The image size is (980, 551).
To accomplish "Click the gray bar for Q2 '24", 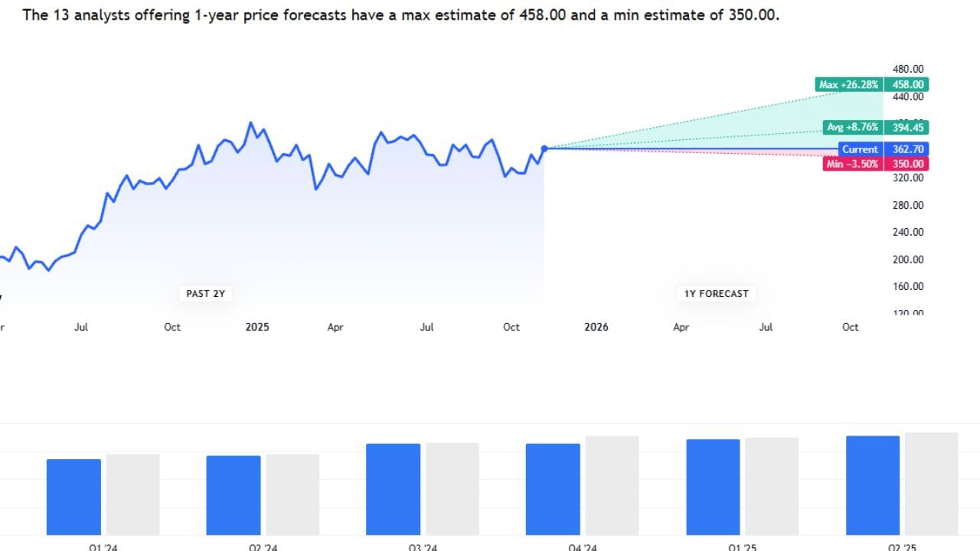I will (x=292, y=495).
